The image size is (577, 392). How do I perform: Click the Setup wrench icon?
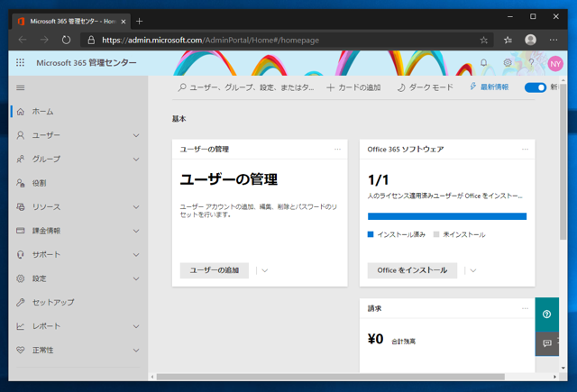tap(21, 302)
